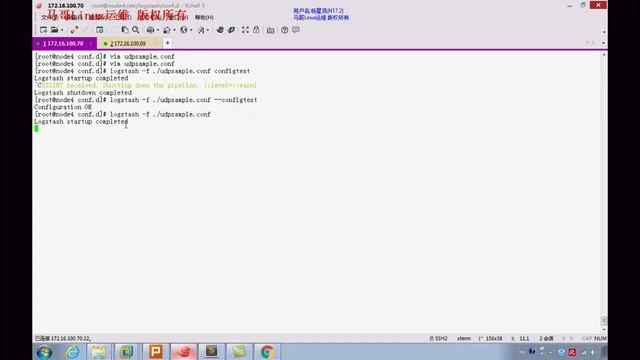Screen dimensions: 640x360
Task: Open the Help (H) menu
Action: (x=204, y=17)
